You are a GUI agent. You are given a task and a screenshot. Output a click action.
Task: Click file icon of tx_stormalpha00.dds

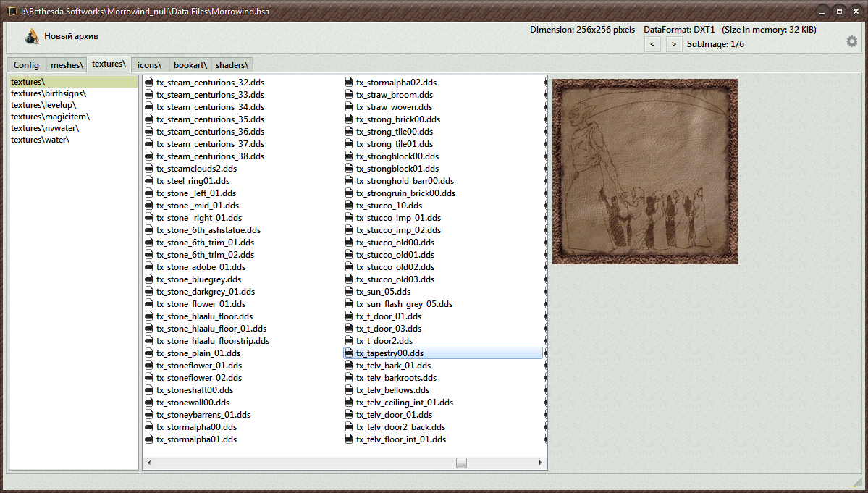(149, 427)
